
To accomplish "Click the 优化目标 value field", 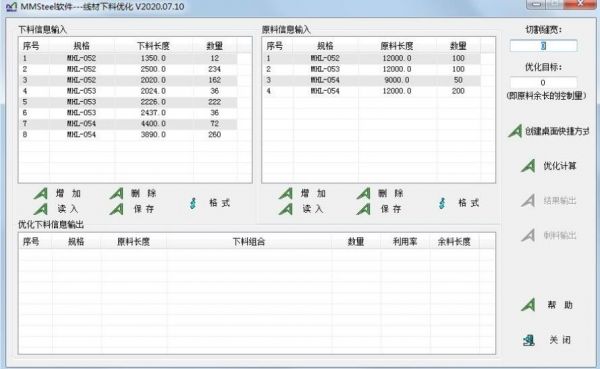I will click(x=543, y=83).
